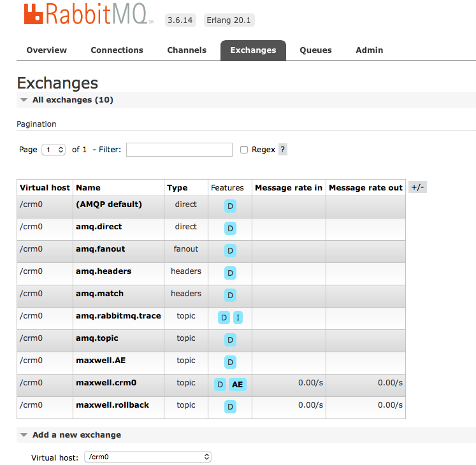The width and height of the screenshot is (476, 465).
Task: Click the D feature badge for amq.direct
Action: 230,228
